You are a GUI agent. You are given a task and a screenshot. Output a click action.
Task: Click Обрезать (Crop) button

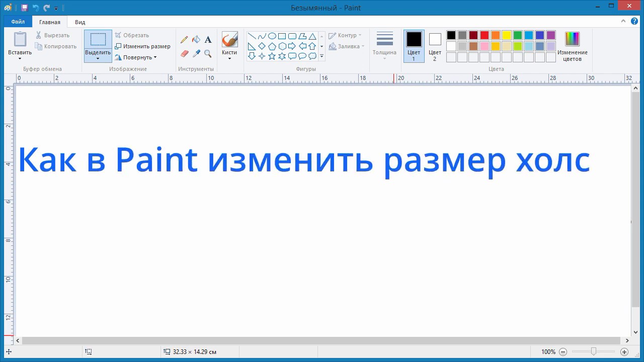(132, 35)
